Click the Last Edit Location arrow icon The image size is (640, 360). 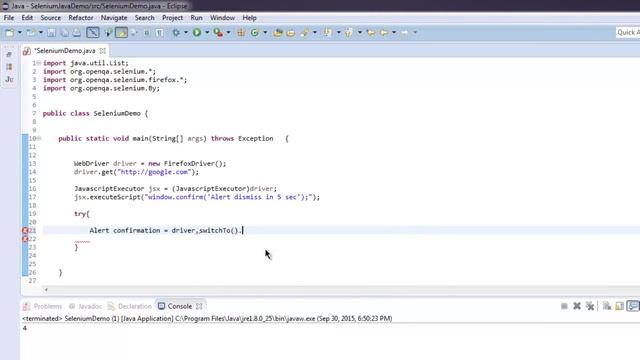tap(371, 32)
